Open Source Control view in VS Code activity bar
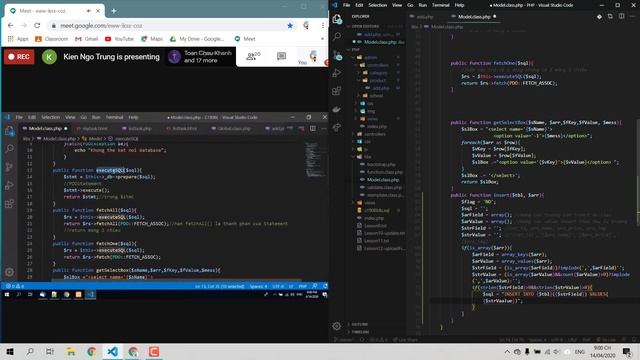Image resolution: width=640 pixels, height=360 pixels. pos(337,55)
